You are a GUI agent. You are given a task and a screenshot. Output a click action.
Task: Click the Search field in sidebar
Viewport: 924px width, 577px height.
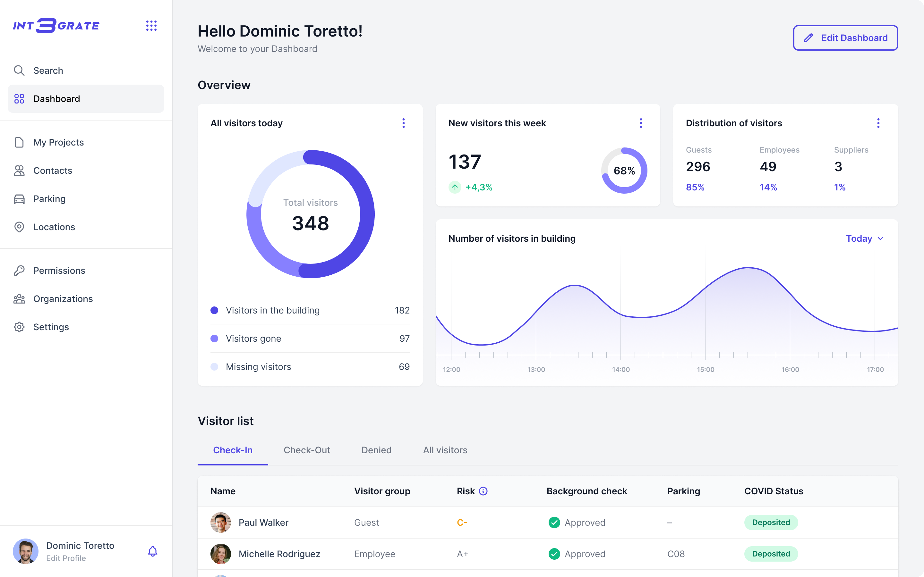pyautogui.click(x=48, y=71)
